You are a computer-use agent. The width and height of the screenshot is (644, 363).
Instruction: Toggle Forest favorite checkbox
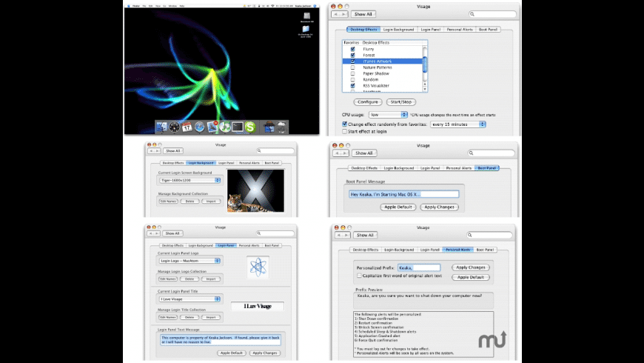[353, 55]
